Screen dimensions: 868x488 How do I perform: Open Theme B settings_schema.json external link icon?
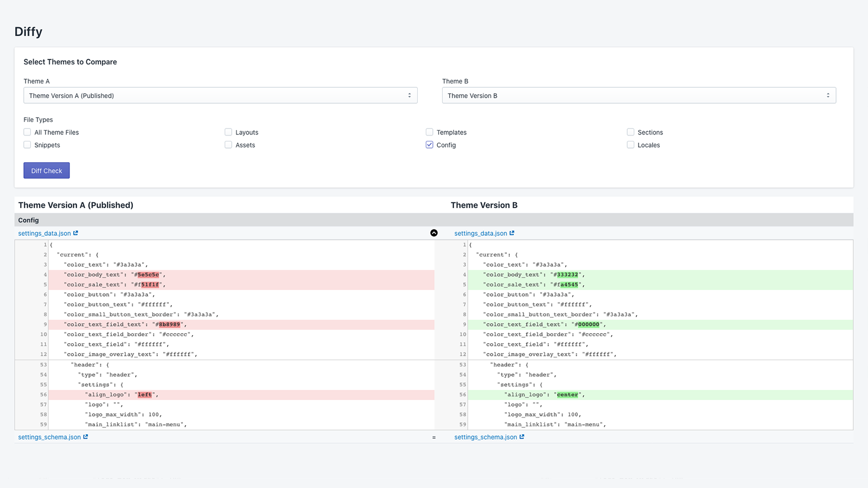click(x=521, y=436)
